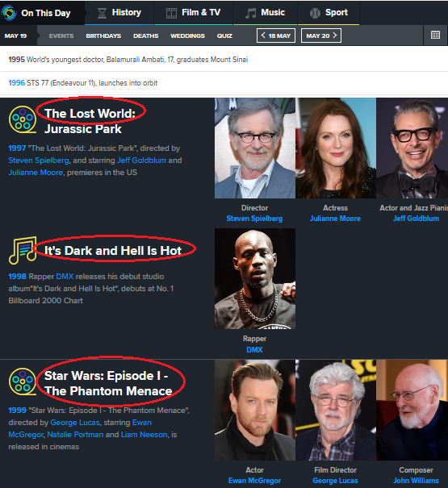
Task: Open Jeff Goldblum name under photo
Action: click(416, 219)
